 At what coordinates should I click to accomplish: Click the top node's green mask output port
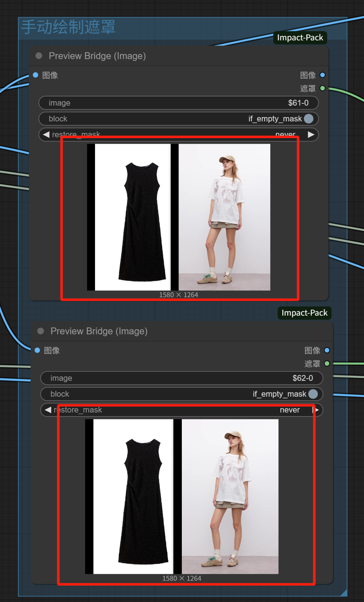323,88
